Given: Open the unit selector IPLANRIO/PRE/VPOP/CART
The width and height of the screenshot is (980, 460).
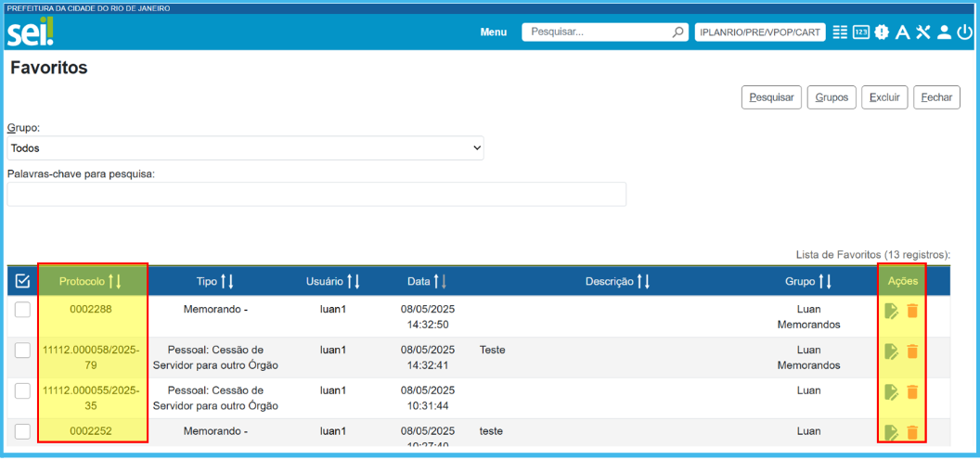Looking at the screenshot, I should tap(760, 32).
